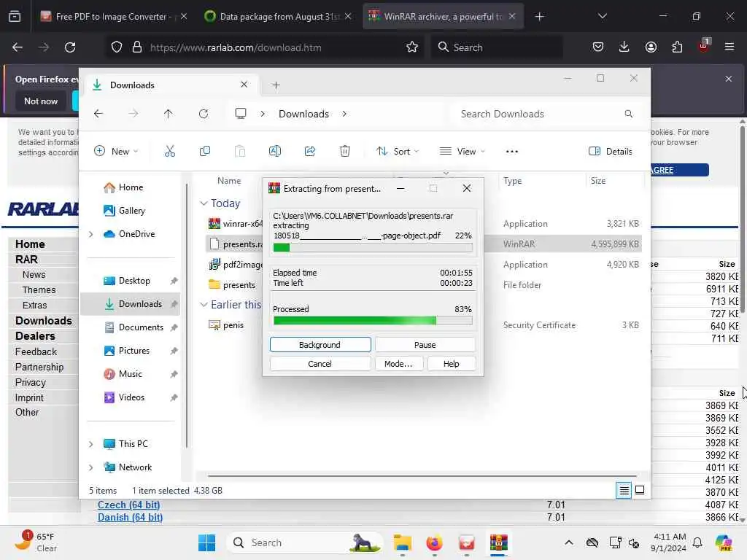Click the Rename icon in Explorer toolbar
Viewport: 747px width, 560px height.
(x=275, y=152)
